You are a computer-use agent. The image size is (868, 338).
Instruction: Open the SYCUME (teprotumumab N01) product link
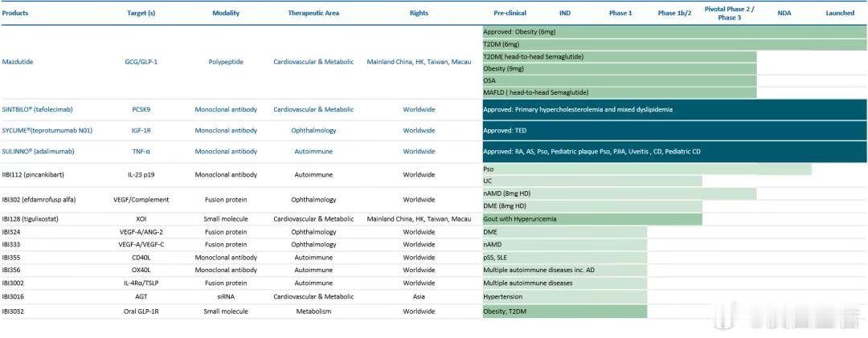click(47, 131)
